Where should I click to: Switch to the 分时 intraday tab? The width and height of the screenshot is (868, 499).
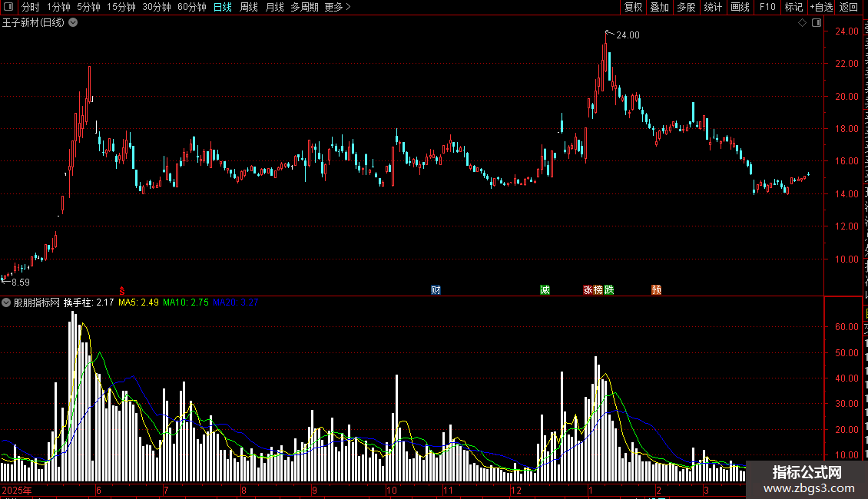coord(31,7)
